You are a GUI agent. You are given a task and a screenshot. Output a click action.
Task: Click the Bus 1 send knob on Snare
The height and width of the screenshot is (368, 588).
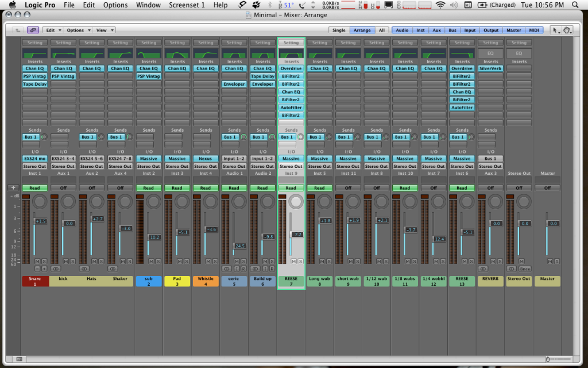(x=44, y=137)
